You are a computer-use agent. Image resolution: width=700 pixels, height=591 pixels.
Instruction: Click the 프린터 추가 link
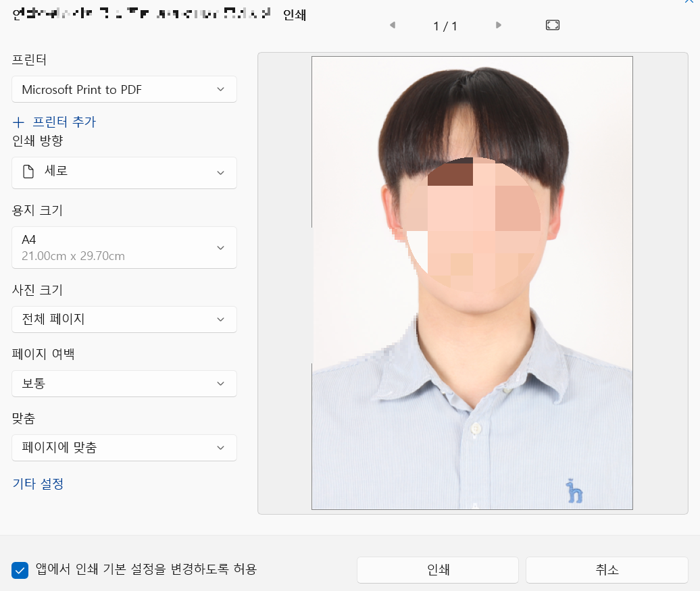tap(64, 122)
